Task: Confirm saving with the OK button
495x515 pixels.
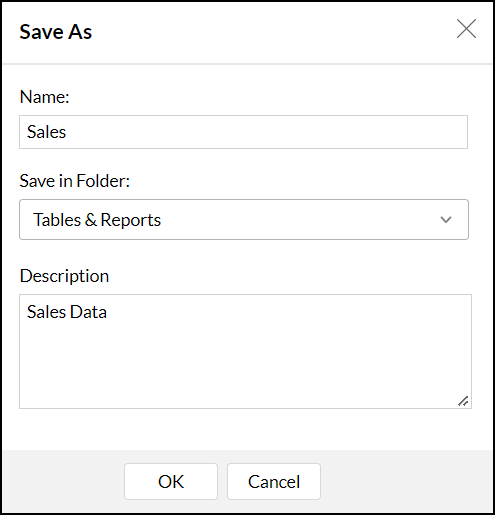Action: point(171,481)
